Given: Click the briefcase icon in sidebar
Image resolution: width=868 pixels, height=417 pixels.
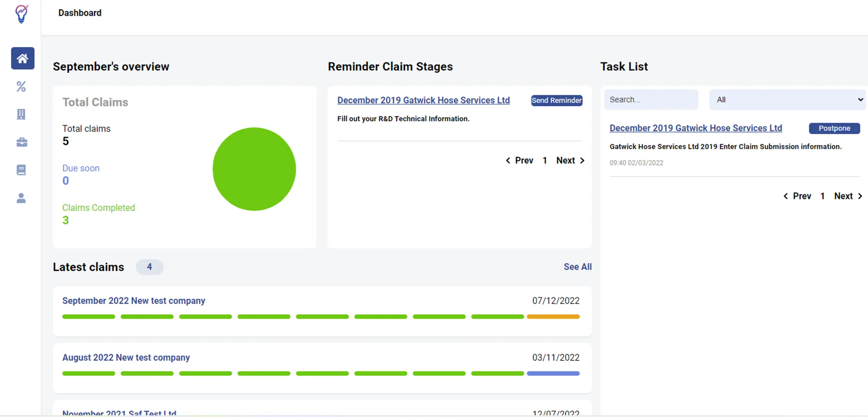Looking at the screenshot, I should pyautogui.click(x=22, y=142).
